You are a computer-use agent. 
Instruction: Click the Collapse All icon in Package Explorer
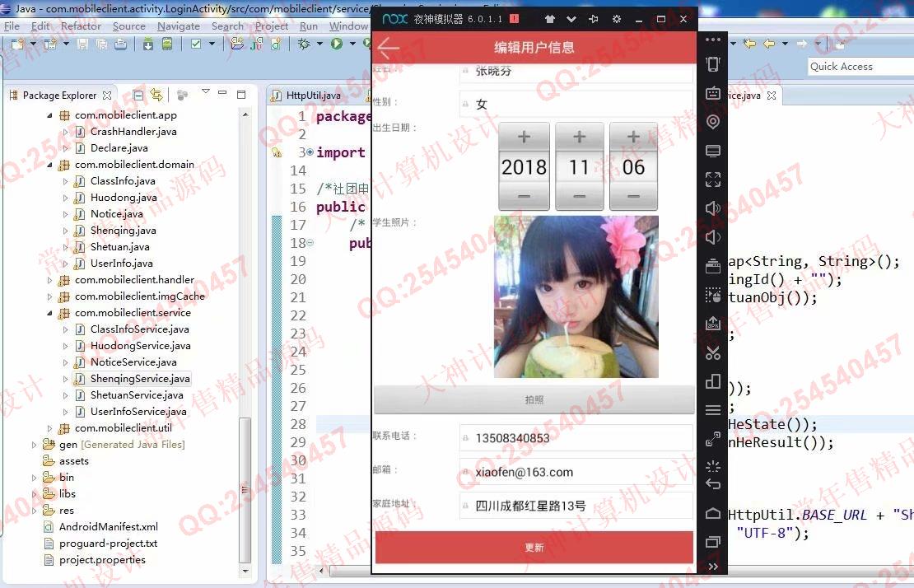(138, 95)
